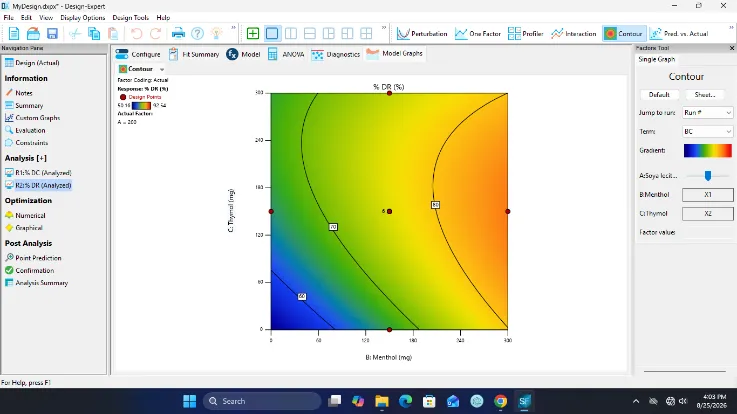737x414 pixels.
Task: Select the single pane layout icon
Action: point(272,33)
